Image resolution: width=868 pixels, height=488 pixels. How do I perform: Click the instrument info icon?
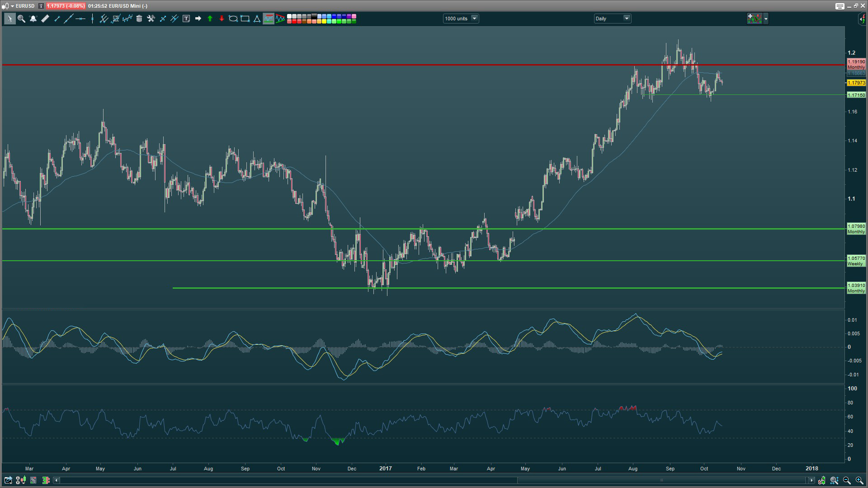pos(41,6)
